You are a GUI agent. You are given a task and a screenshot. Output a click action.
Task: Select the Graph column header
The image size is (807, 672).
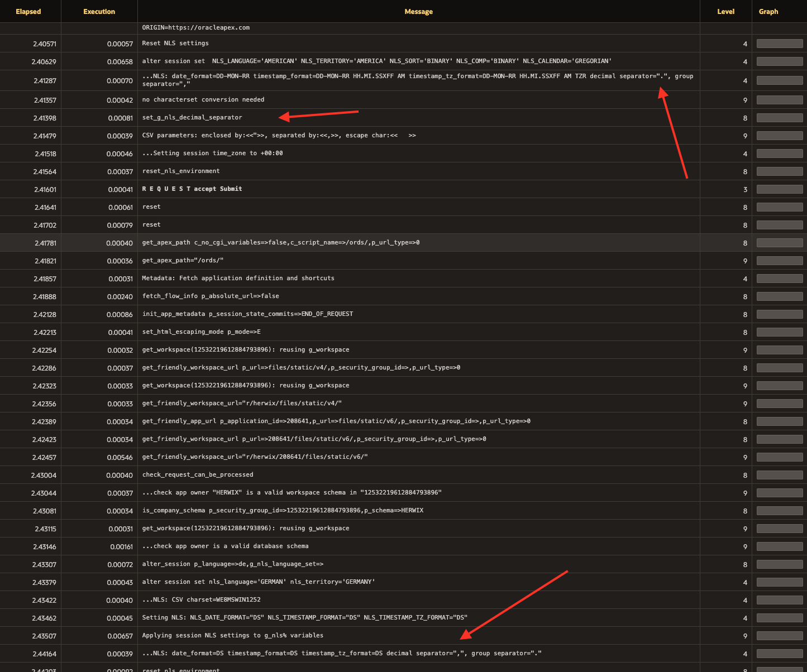coord(768,12)
